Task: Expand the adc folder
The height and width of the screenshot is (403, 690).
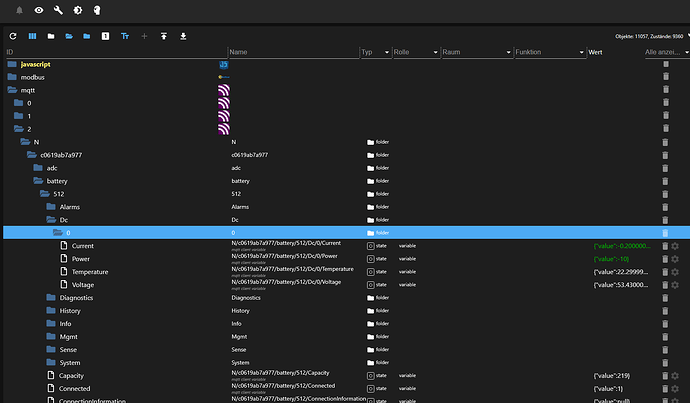Action: point(38,168)
